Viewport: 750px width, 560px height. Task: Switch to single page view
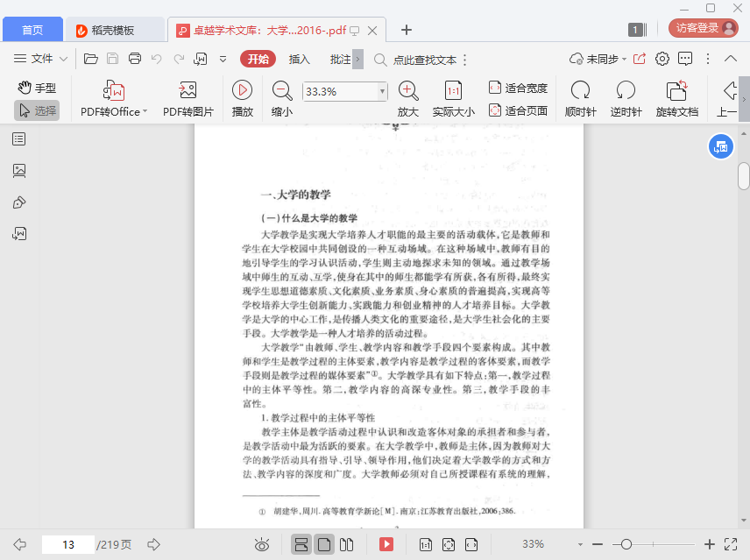pyautogui.click(x=324, y=544)
